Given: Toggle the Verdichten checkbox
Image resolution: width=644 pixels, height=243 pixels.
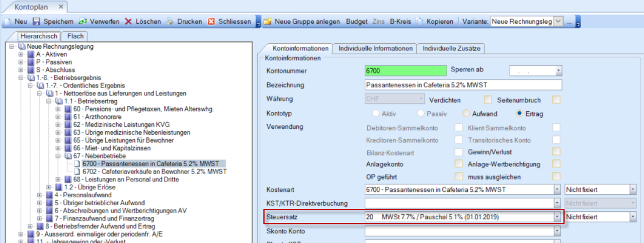Looking at the screenshot, I should coord(488,100).
